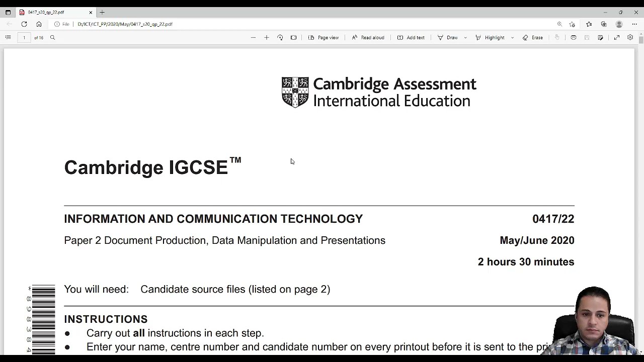Open the tab actions menu icon
Screen dimensions: 644x362
click(8, 12)
